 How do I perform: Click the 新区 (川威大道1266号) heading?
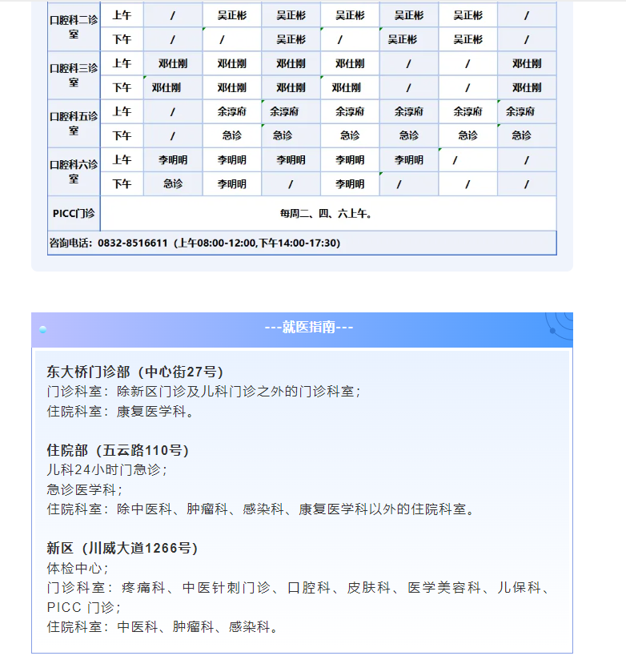[x=122, y=548]
